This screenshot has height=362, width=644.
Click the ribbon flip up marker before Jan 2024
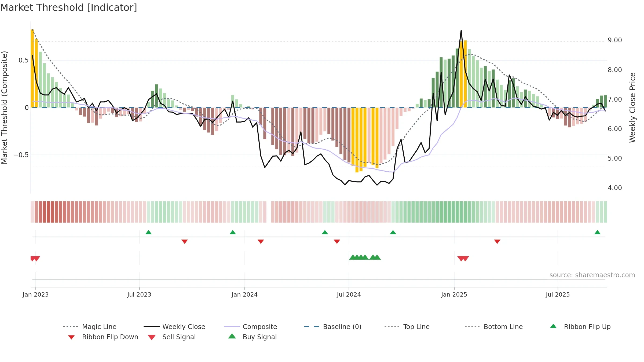point(233,232)
